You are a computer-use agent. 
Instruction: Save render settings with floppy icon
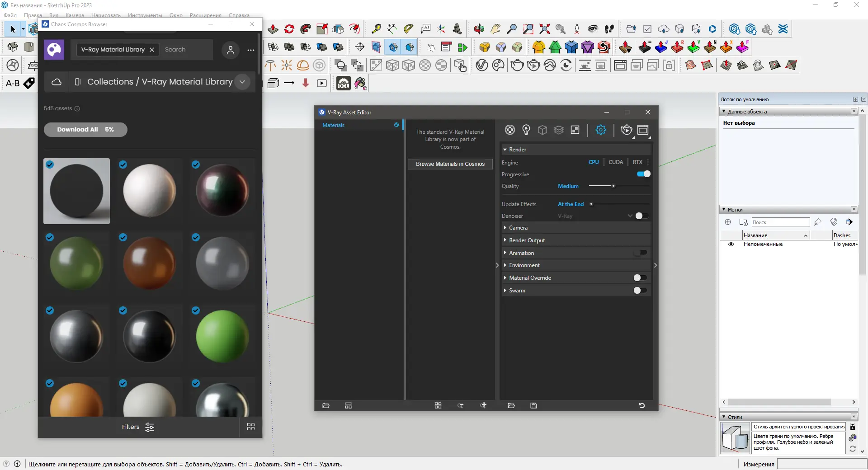[x=533, y=405]
